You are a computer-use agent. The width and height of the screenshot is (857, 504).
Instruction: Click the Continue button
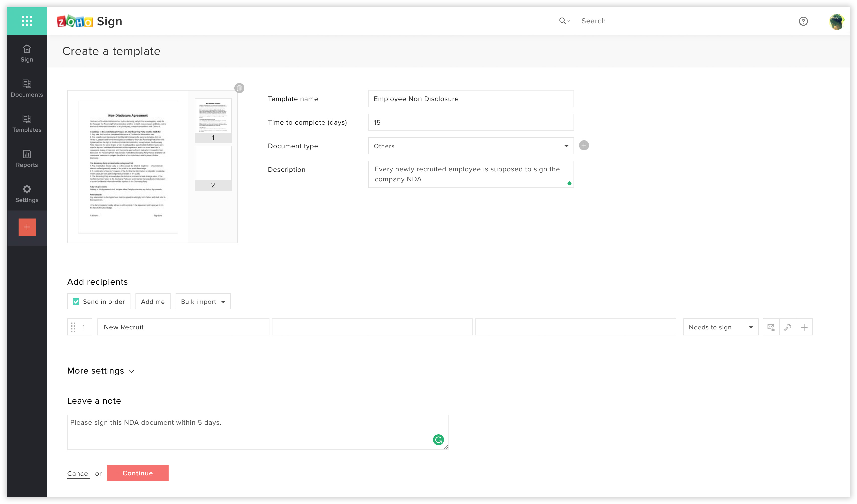click(x=137, y=473)
